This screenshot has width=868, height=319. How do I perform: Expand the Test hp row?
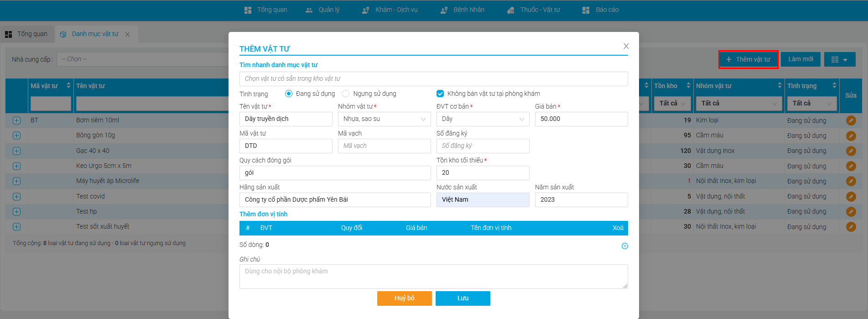17,212
